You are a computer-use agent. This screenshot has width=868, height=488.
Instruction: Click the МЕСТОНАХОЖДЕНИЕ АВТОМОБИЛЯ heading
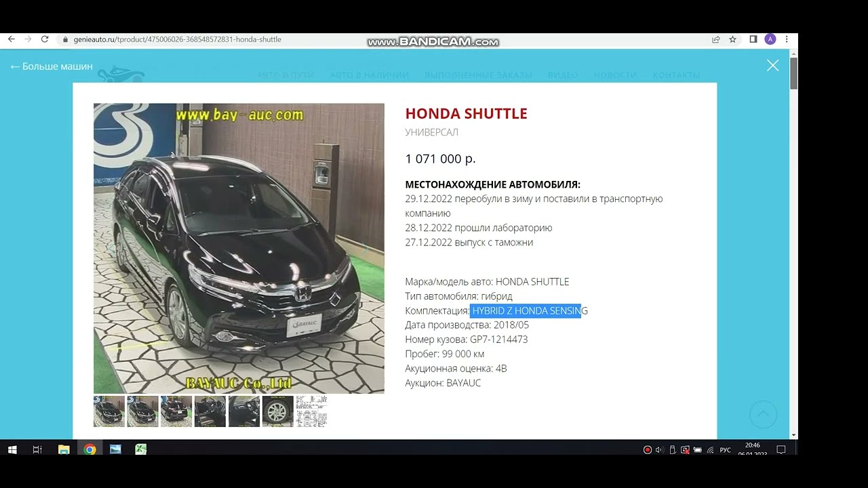493,184
